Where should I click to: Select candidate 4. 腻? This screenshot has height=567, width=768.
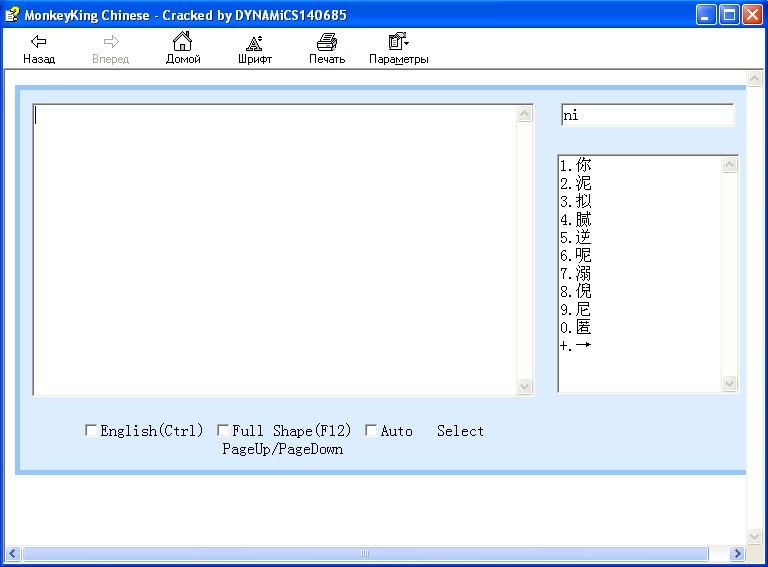[576, 219]
